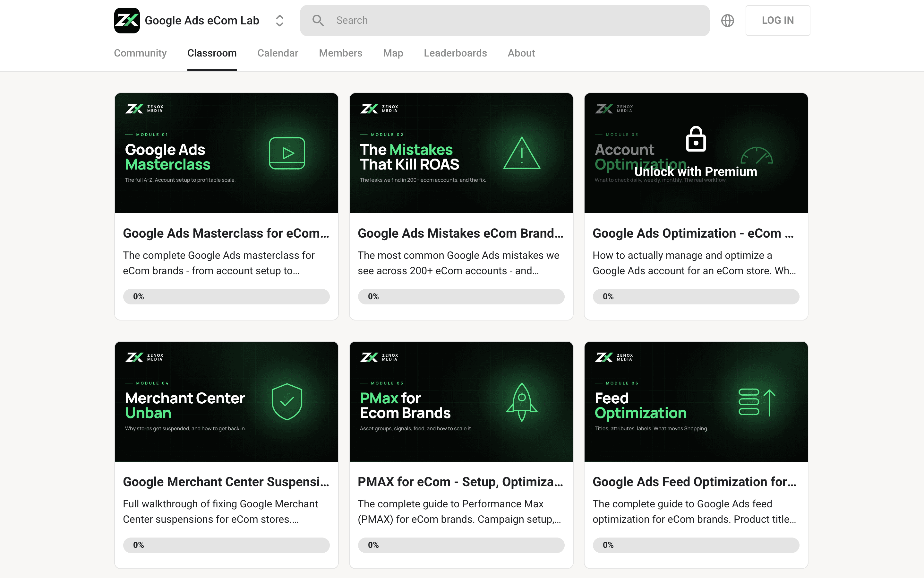Screen dimensions: 924x578
Task: Click the Optimization course 0% progress bar
Action: point(696,297)
